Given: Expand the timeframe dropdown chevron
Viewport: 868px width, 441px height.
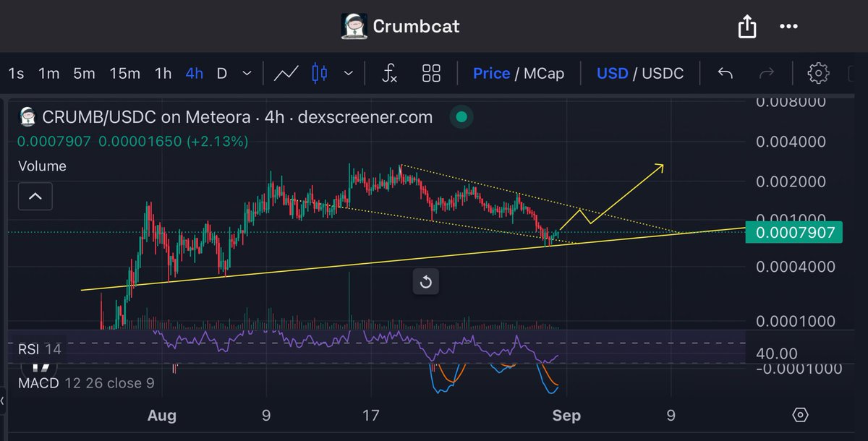Looking at the screenshot, I should (247, 73).
